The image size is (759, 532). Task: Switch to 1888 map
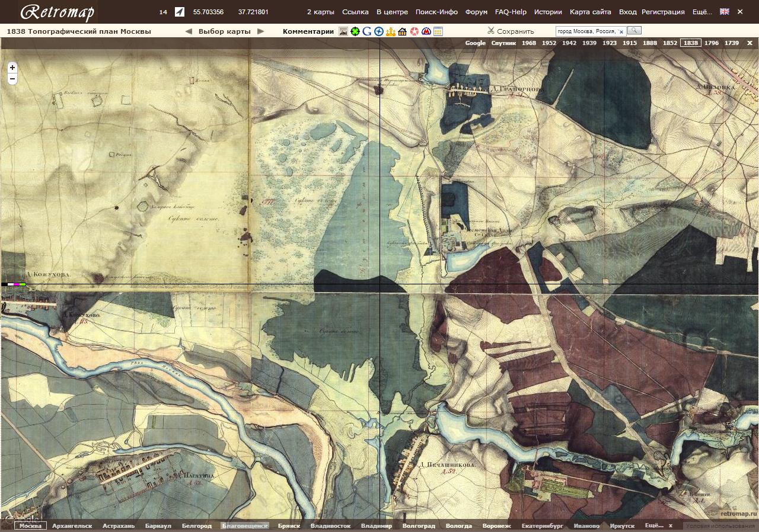point(650,43)
